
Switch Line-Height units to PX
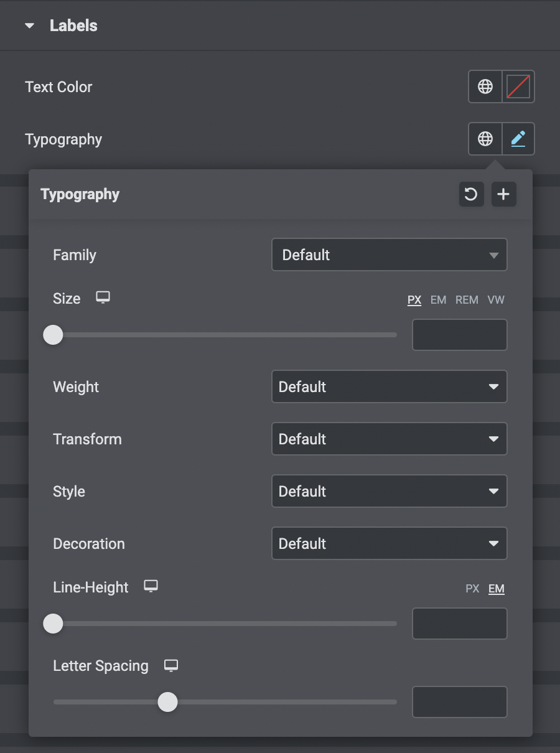click(472, 589)
